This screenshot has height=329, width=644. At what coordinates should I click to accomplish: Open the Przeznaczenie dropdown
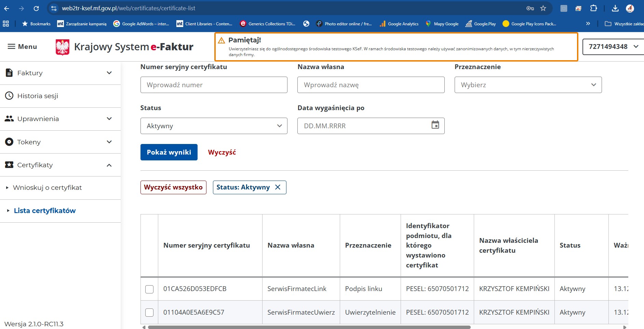[528, 85]
